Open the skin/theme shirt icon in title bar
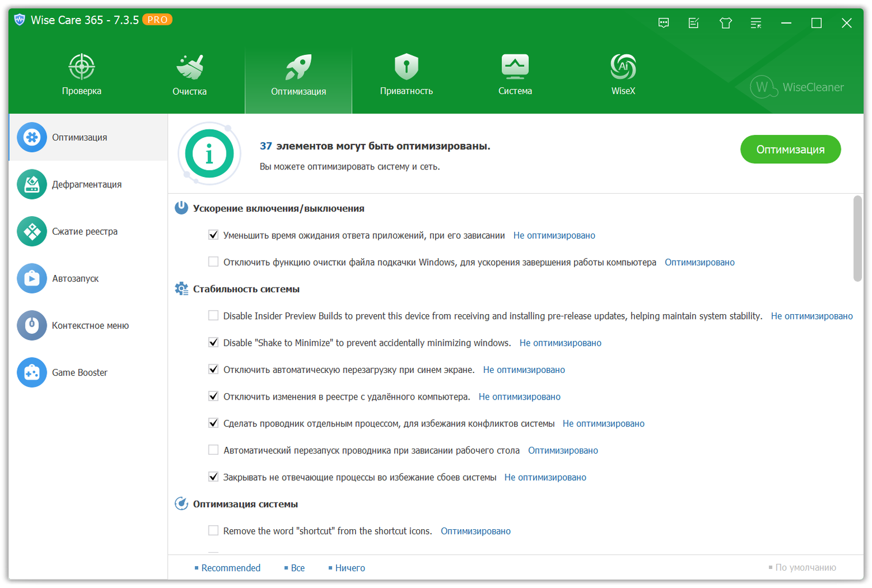The image size is (872, 588). point(725,23)
